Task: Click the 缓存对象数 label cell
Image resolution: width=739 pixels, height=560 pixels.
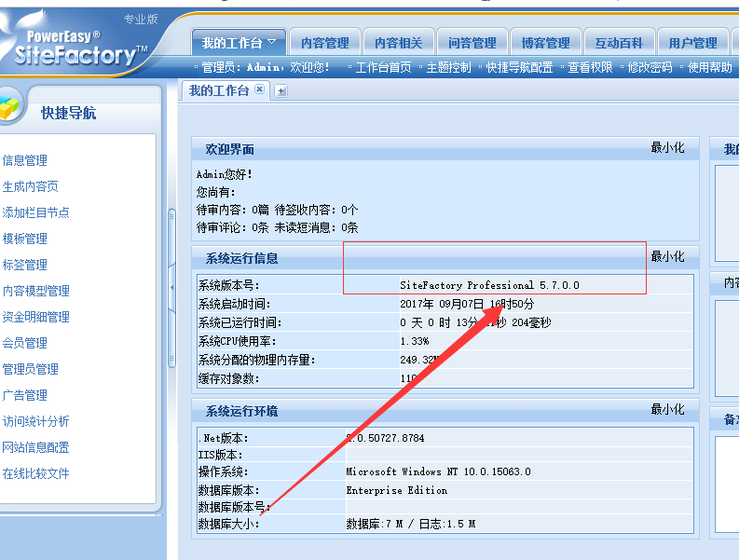Action: click(x=298, y=378)
